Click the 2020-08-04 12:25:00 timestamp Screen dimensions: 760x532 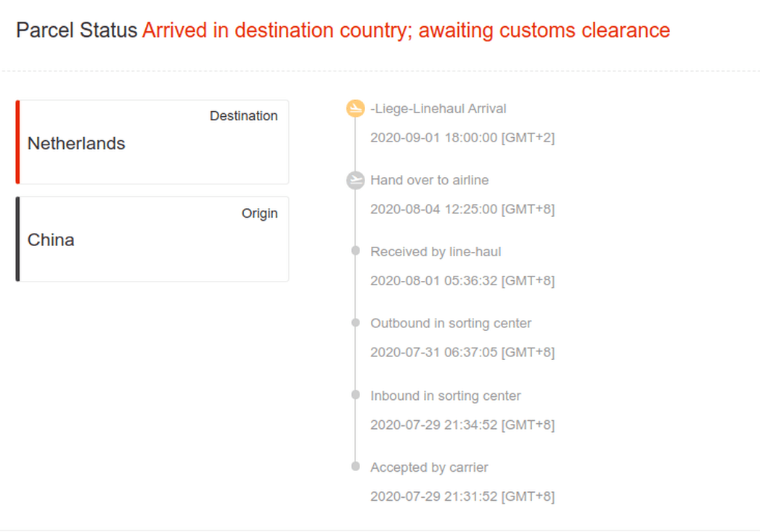pos(462,209)
